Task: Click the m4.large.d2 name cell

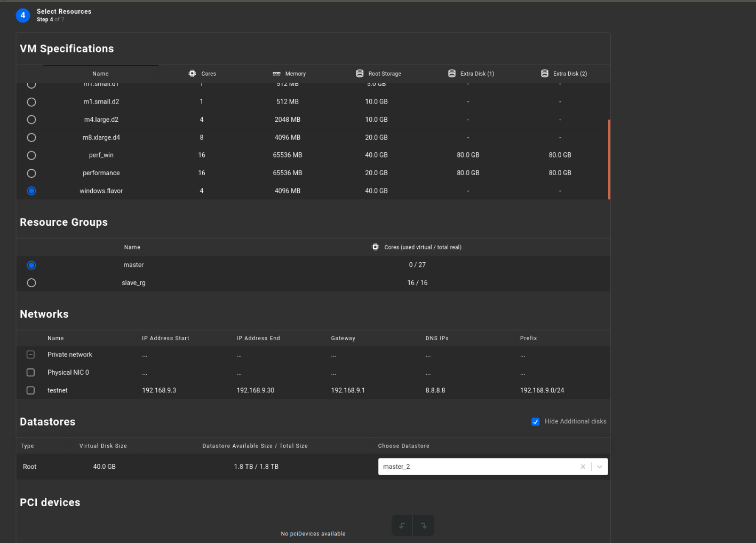Action: (x=101, y=120)
